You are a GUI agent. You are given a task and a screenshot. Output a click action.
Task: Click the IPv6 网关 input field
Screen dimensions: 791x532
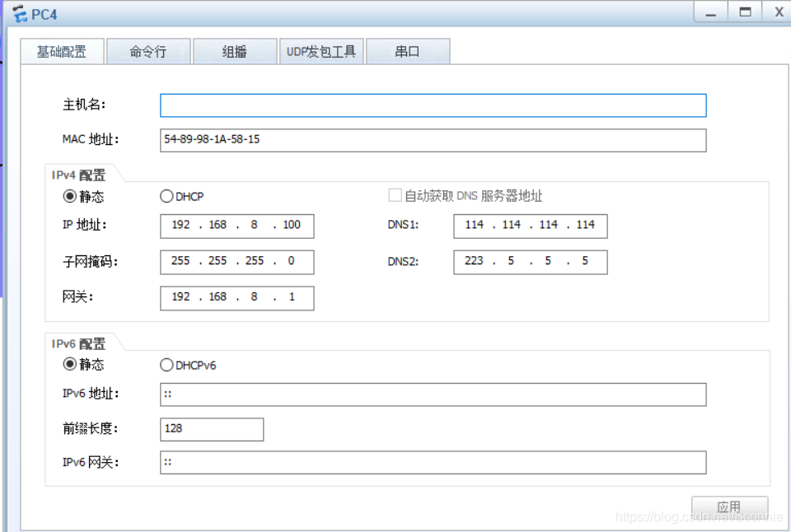coord(433,462)
